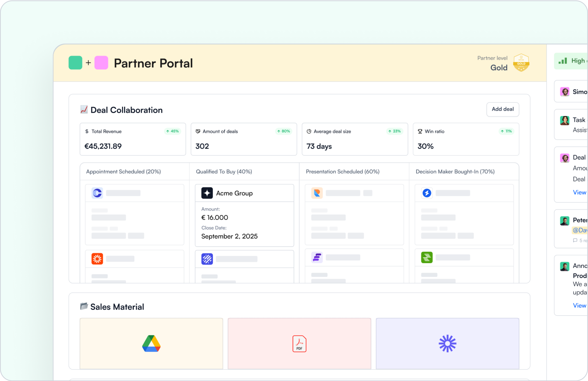Open the PDF sales material tile
Image resolution: width=588 pixels, height=381 pixels.
click(299, 344)
